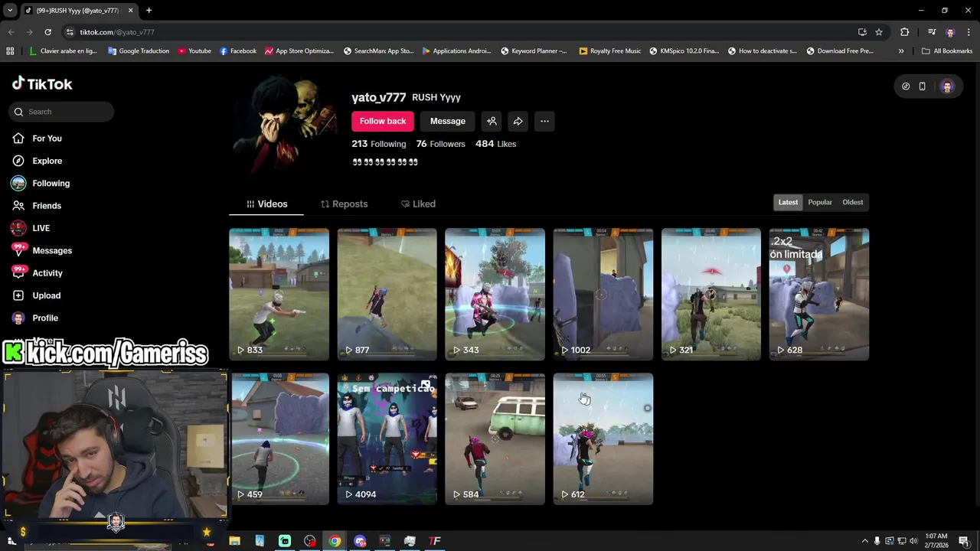This screenshot has width=980, height=551.
Task: Open the Explore page
Action: coord(47,161)
